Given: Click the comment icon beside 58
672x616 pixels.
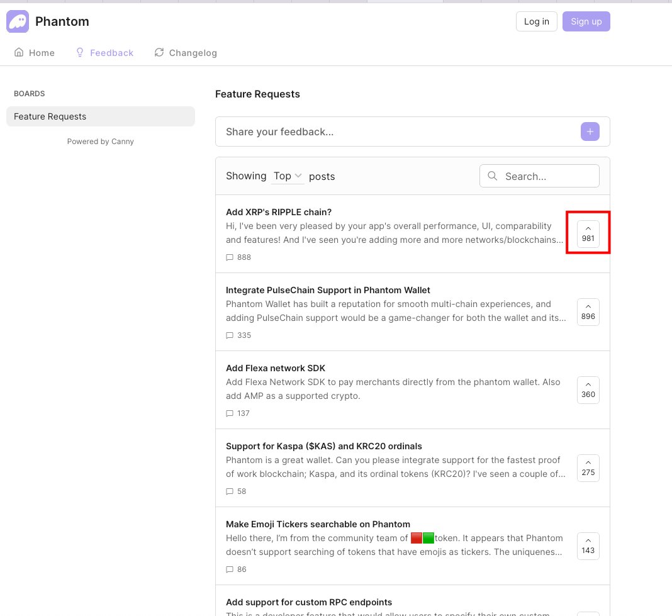Looking at the screenshot, I should (x=230, y=491).
